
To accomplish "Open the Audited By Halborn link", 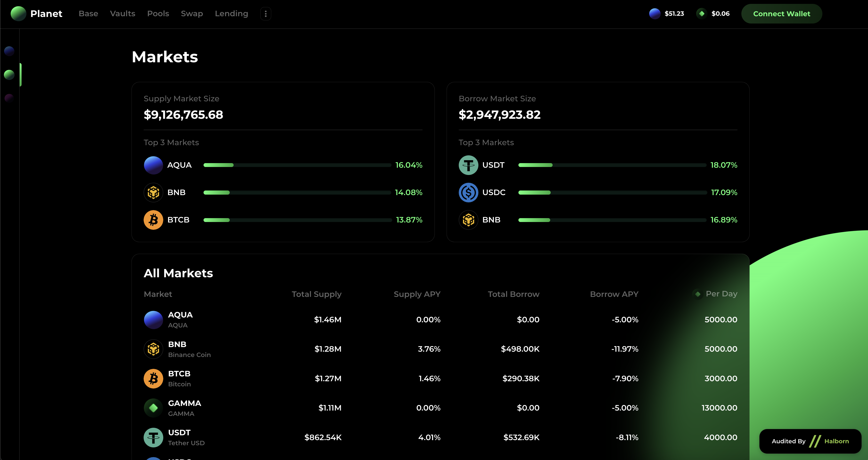I will tap(810, 441).
